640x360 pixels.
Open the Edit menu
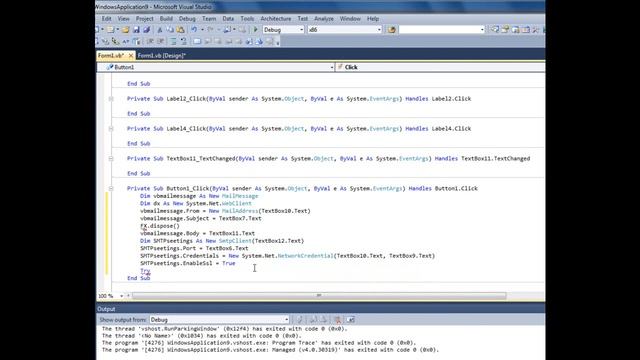(107, 19)
